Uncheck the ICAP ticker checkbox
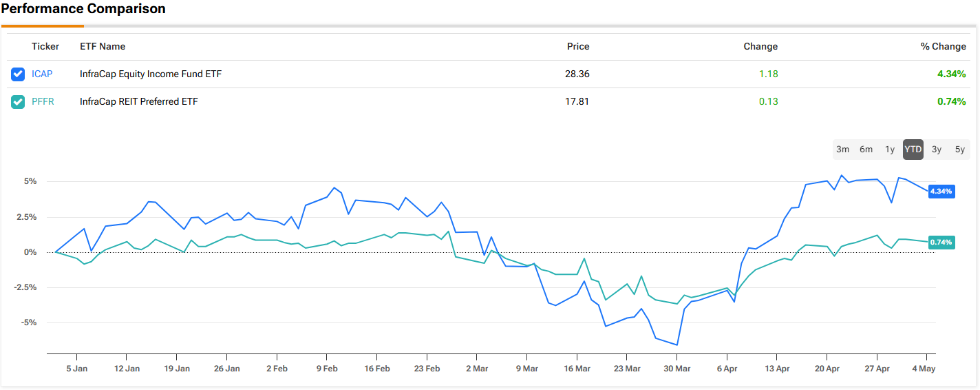This screenshot has width=980, height=390. [x=19, y=74]
